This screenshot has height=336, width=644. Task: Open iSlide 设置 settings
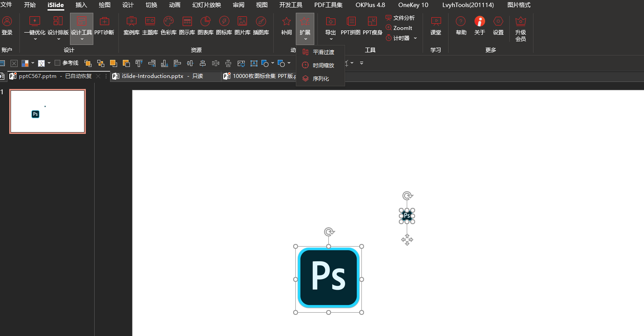click(x=498, y=26)
